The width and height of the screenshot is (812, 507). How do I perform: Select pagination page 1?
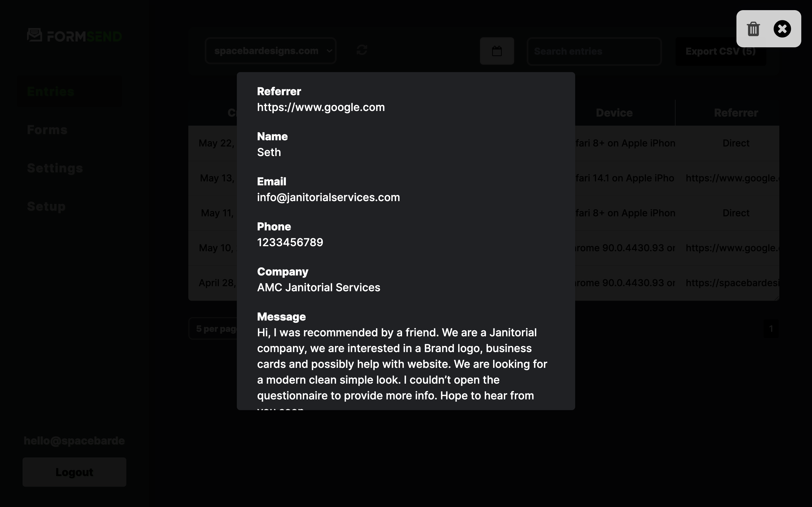(771, 329)
